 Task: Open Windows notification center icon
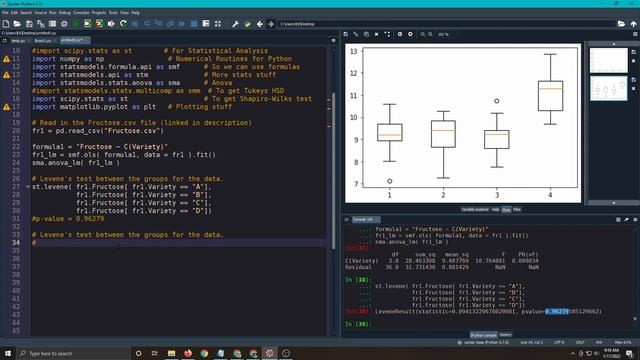629,353
